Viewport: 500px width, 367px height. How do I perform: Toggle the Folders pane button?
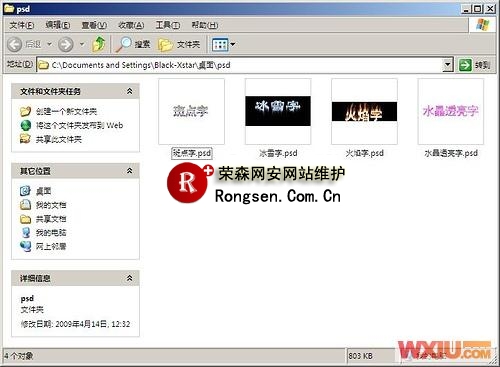coord(179,44)
